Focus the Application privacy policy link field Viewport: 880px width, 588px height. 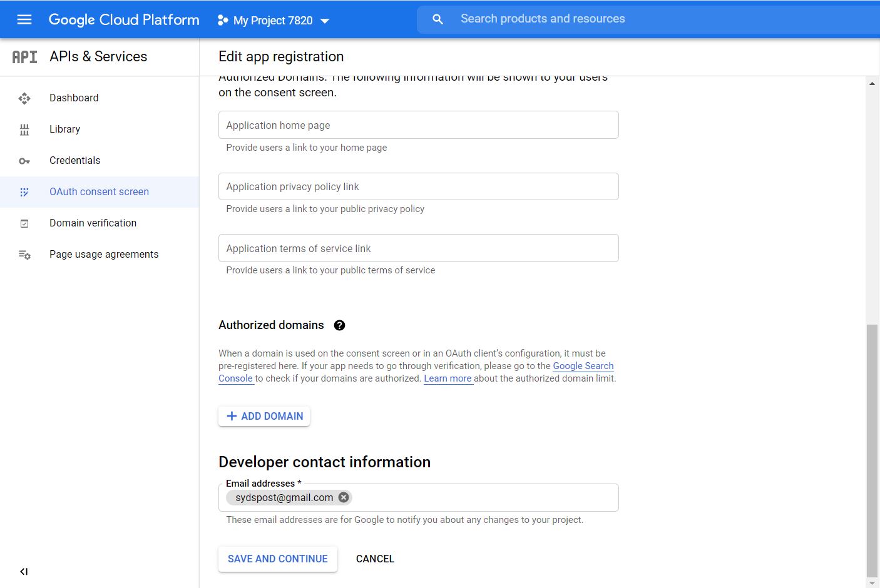click(x=418, y=186)
